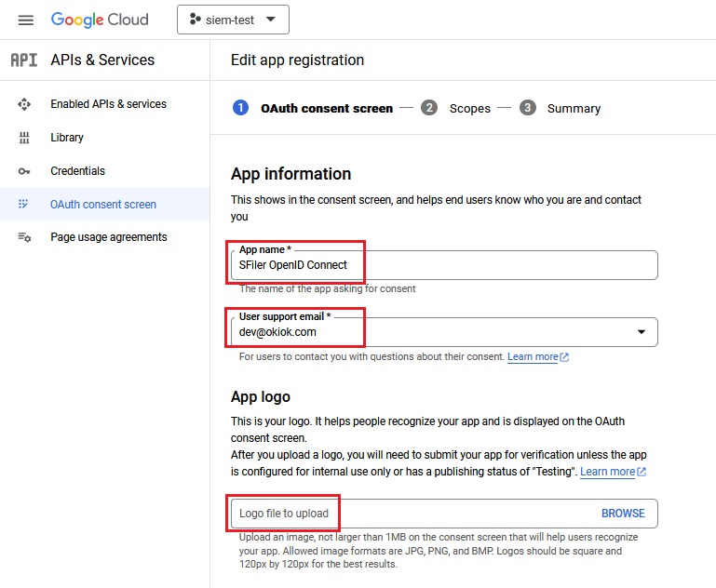716x588 pixels.
Task: Click external link icon after consent Learn more
Action: 564,357
